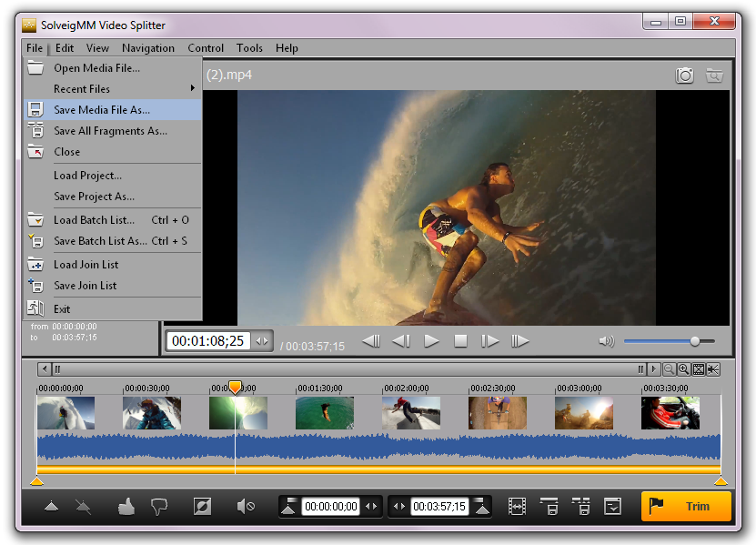Image resolution: width=756 pixels, height=545 pixels.
Task: Zoom out on the timeline
Action: (668, 369)
